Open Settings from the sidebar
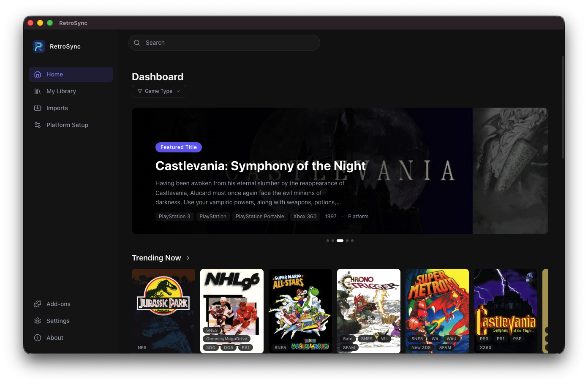Image resolution: width=588 pixels, height=385 pixels. click(x=71, y=321)
